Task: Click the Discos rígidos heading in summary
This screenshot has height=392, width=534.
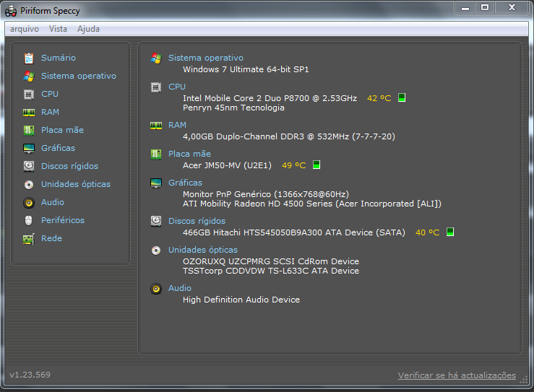Action: coord(197,221)
